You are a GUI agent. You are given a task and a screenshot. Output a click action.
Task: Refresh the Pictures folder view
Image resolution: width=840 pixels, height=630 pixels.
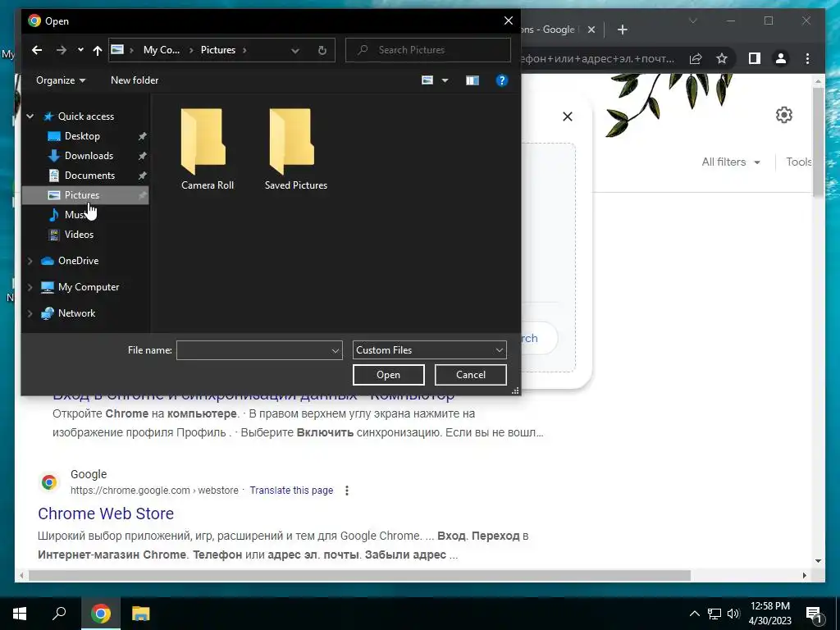coord(322,50)
